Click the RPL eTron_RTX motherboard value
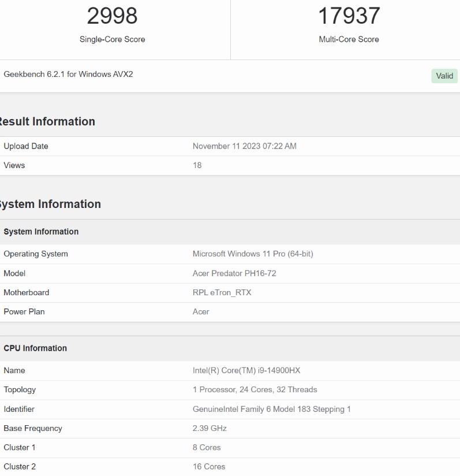The width and height of the screenshot is (460, 476). pyautogui.click(x=222, y=292)
